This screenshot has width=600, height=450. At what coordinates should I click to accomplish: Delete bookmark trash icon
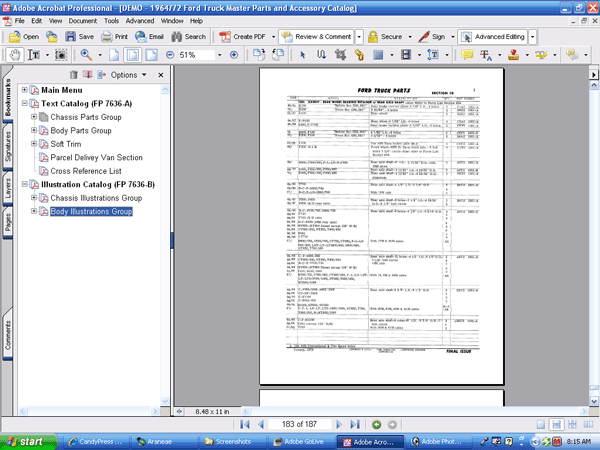pyautogui.click(x=73, y=75)
